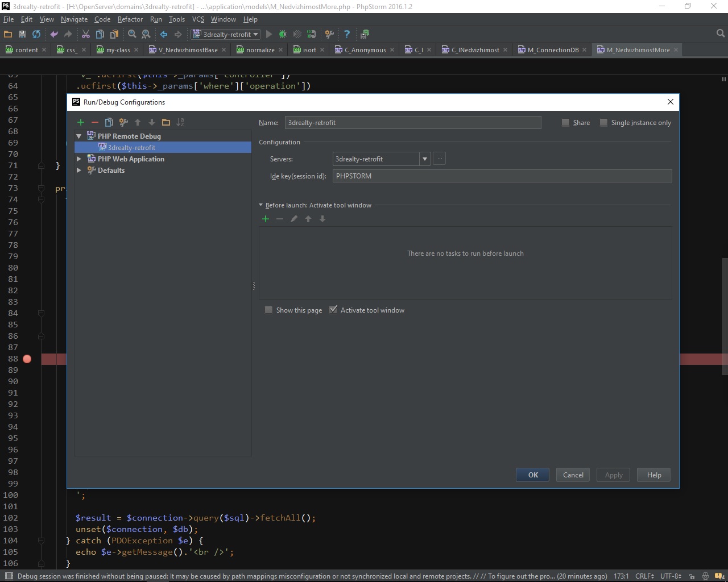Image resolution: width=728 pixels, height=582 pixels.
Task: Remove selected configuration with red minus icon
Action: click(95, 122)
